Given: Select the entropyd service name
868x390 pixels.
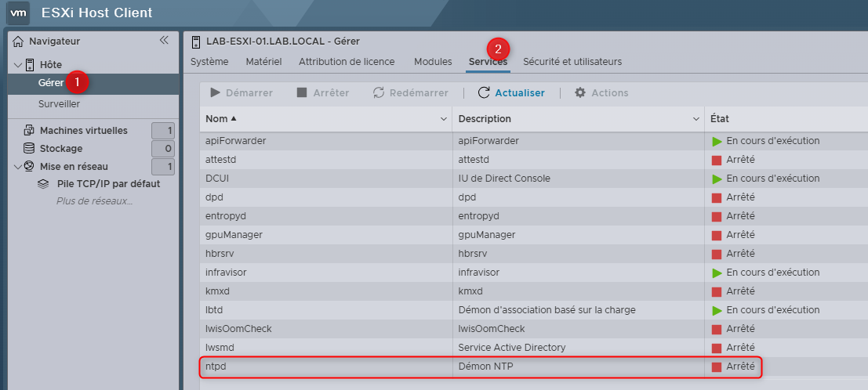Looking at the screenshot, I should click(226, 216).
